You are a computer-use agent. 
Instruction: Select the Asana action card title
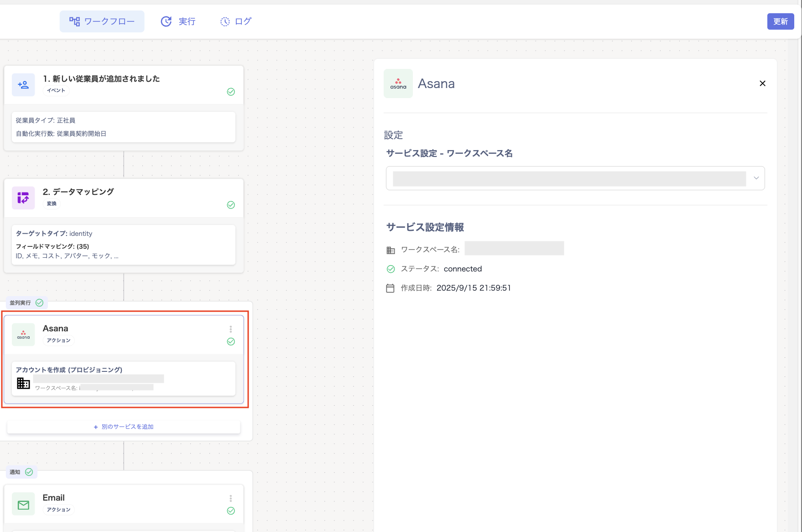pos(56,329)
